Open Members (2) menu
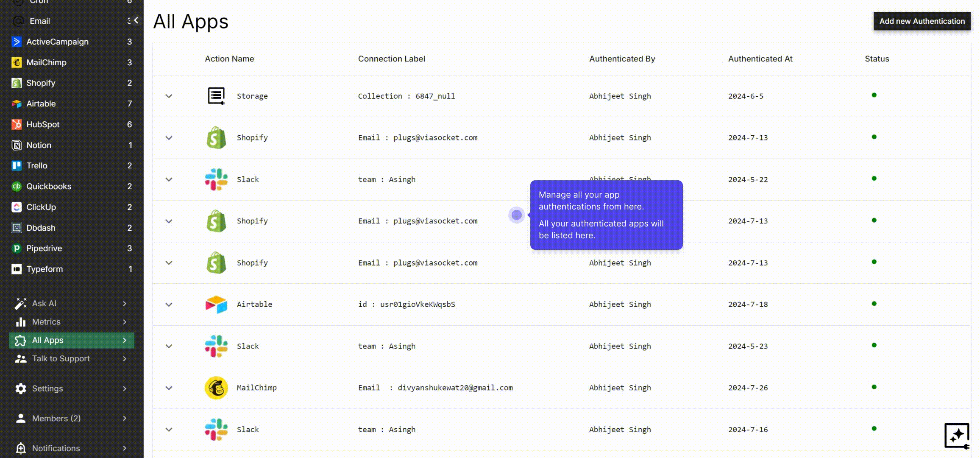 71,418
